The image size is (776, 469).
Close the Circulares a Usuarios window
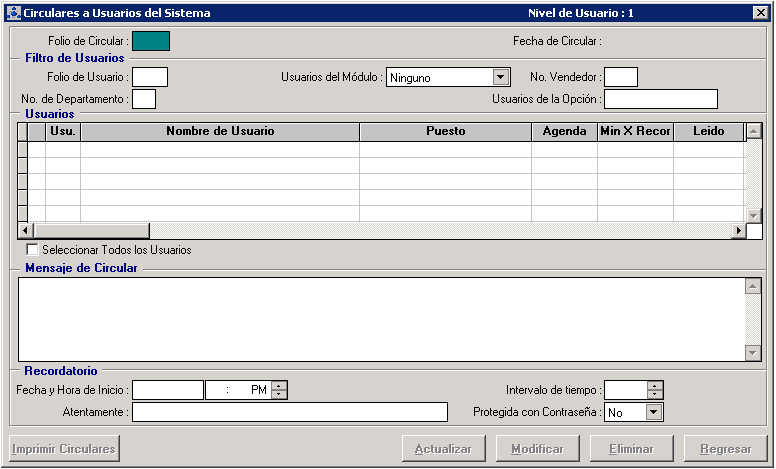coord(759,13)
